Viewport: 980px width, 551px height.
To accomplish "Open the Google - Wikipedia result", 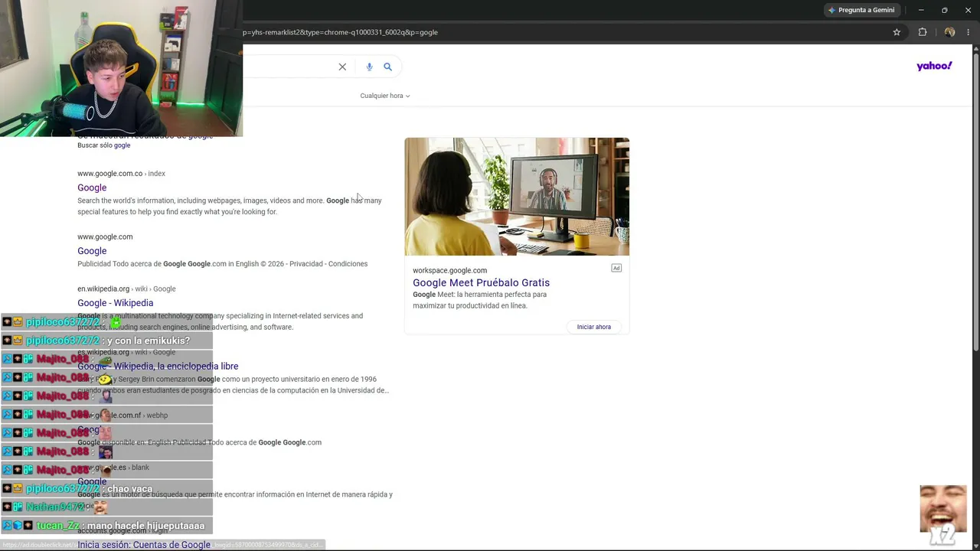I will (x=115, y=303).
